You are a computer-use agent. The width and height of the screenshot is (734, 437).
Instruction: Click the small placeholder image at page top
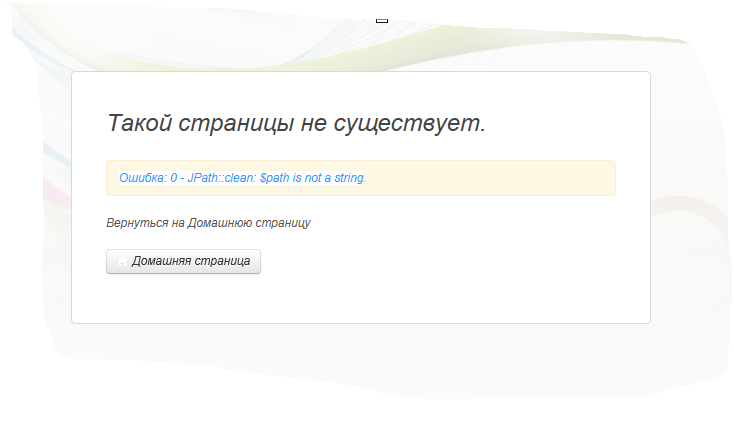click(381, 19)
